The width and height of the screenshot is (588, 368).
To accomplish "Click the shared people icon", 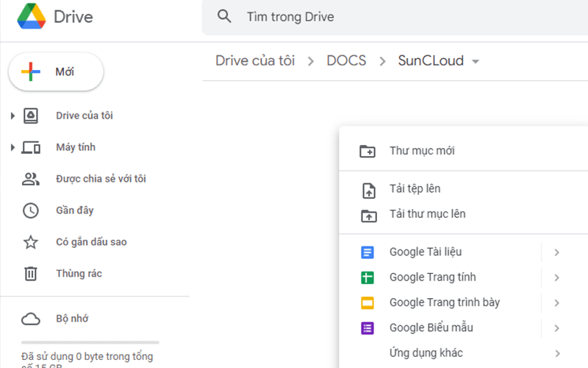I will click(x=31, y=179).
